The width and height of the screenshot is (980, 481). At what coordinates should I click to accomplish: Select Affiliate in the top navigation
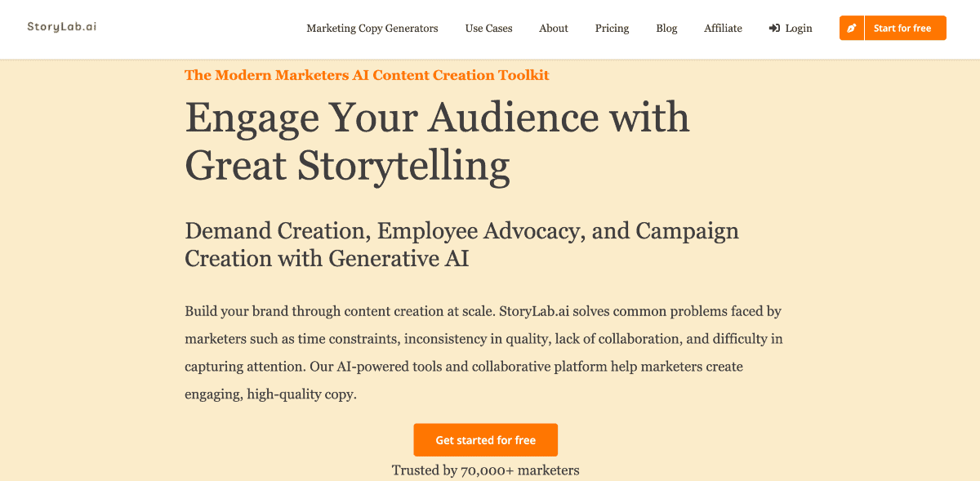tap(723, 29)
